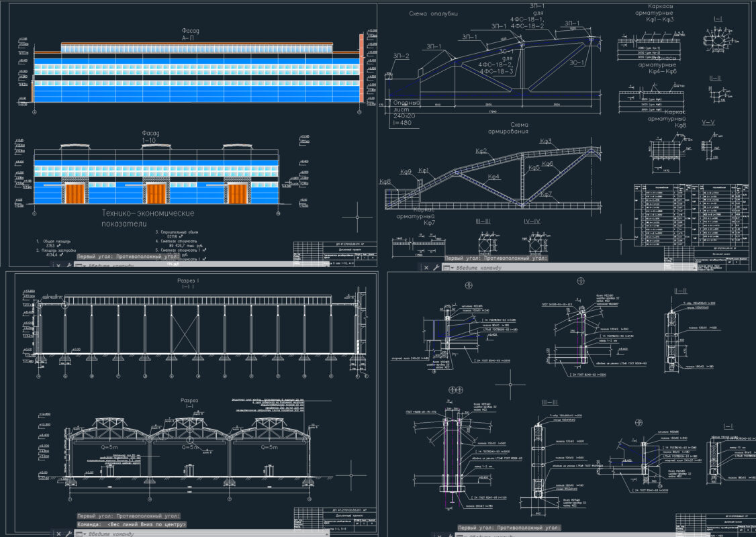Select the 'Фасад А-П' drawing title
756x537 pixels.
(191, 35)
